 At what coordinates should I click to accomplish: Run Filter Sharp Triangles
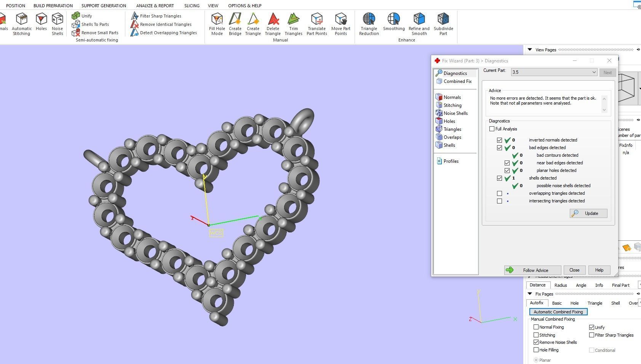156,16
